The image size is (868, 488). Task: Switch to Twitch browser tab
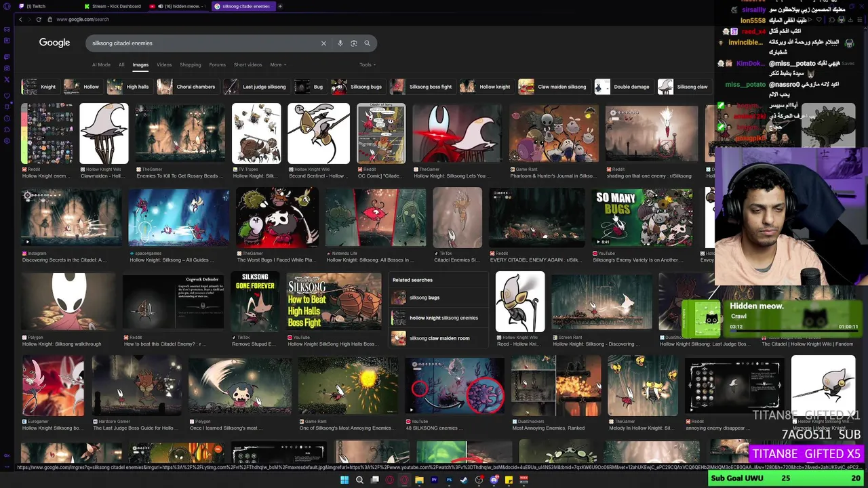pyautogui.click(x=46, y=6)
